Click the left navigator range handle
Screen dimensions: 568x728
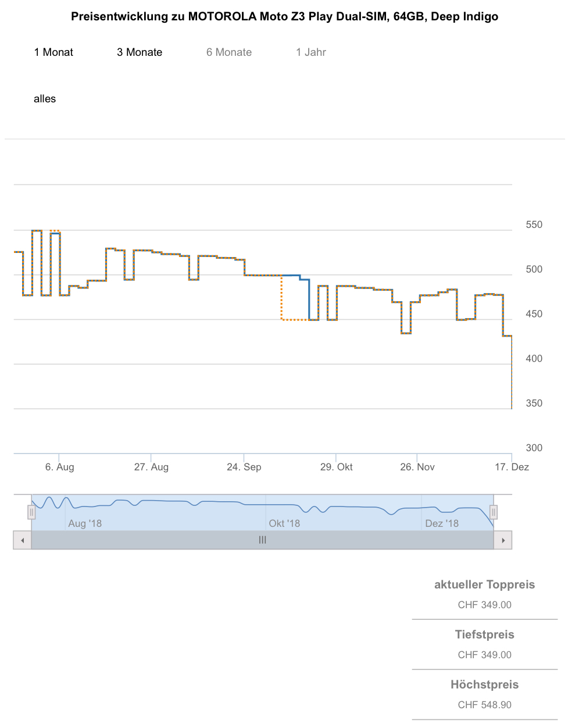click(31, 512)
